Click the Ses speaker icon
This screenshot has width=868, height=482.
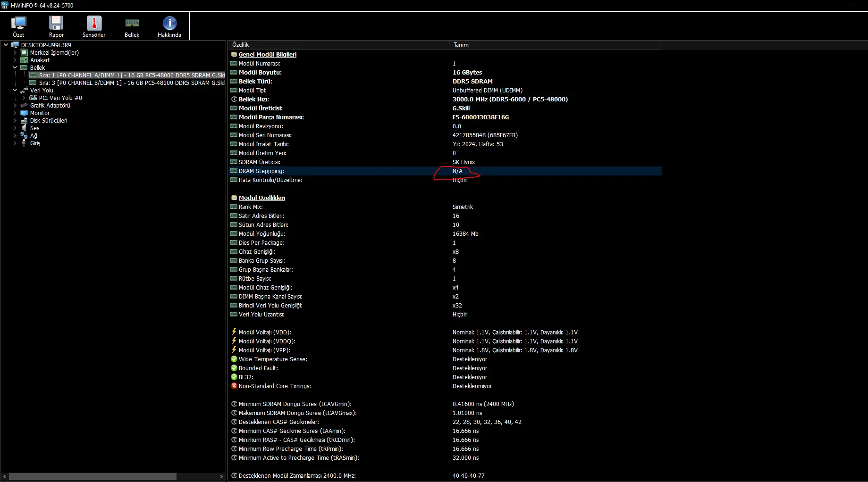pos(24,128)
